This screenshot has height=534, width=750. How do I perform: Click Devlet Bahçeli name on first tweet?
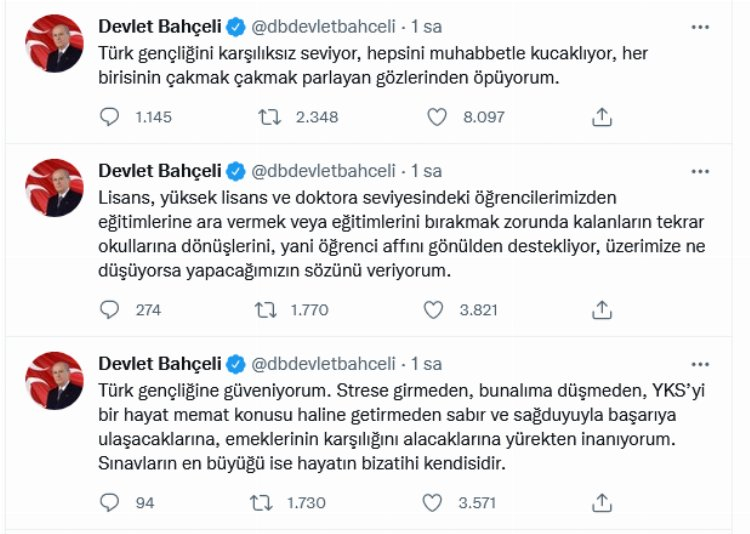160,25
